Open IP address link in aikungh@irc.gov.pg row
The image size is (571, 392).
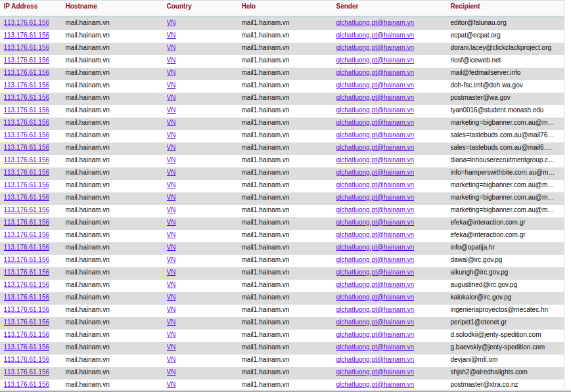point(26,272)
